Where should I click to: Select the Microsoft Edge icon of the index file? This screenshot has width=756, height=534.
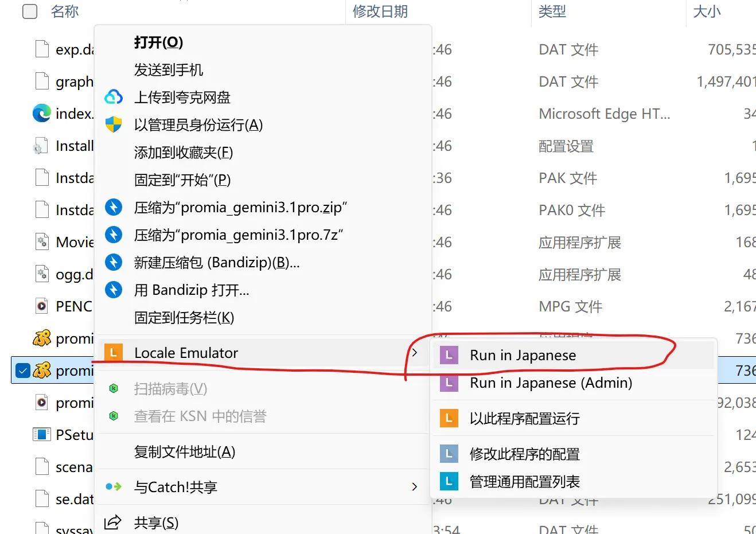[x=42, y=114]
